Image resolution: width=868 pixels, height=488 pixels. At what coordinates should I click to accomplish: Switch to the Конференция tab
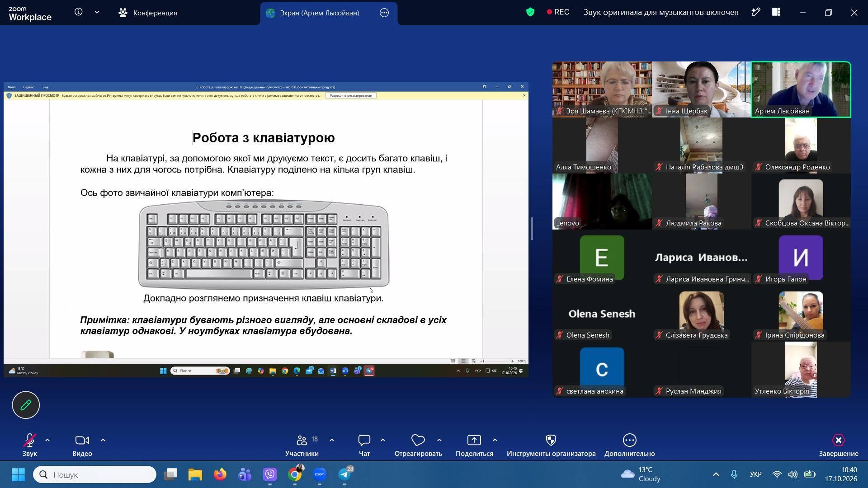148,13
